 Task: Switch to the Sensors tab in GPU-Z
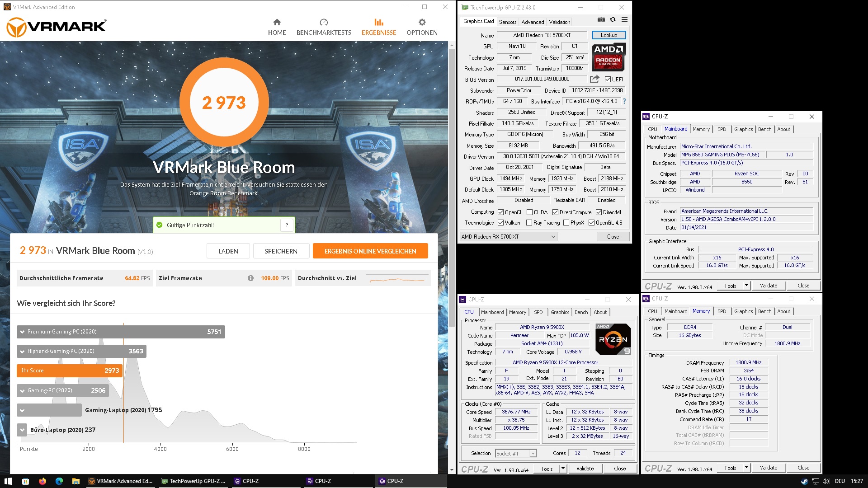coord(507,22)
